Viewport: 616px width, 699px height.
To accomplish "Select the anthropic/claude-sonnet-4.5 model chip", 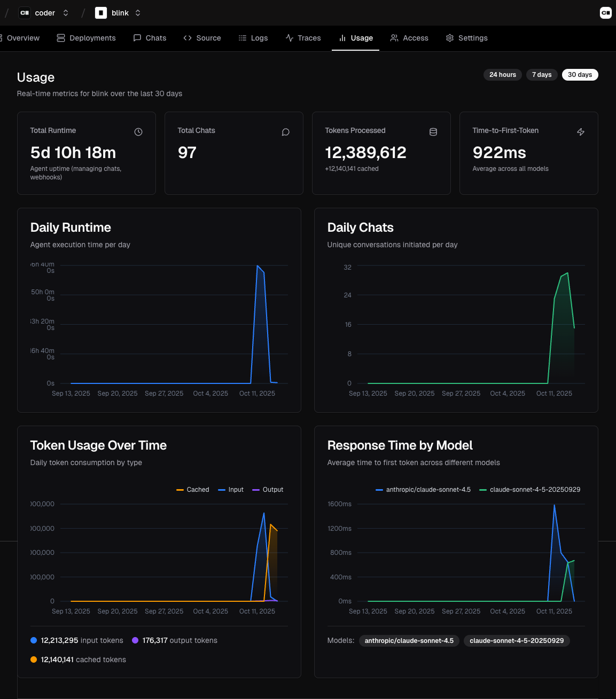I will tap(409, 640).
